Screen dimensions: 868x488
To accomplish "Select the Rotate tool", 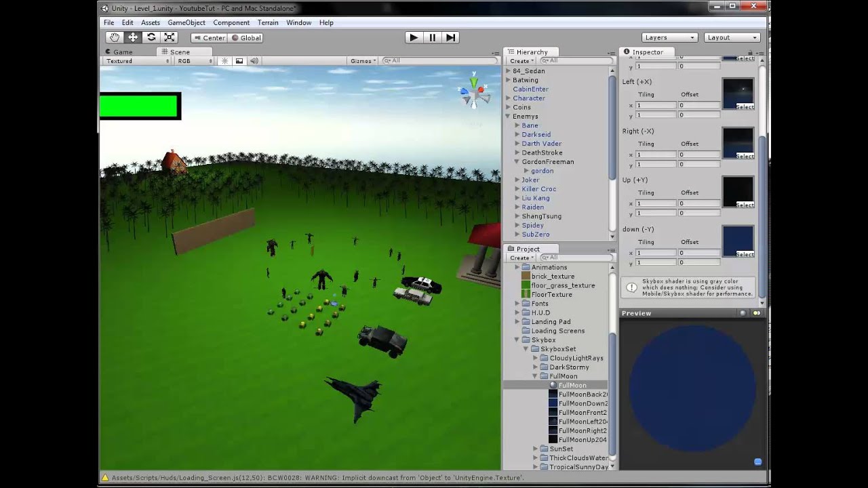I will click(151, 37).
